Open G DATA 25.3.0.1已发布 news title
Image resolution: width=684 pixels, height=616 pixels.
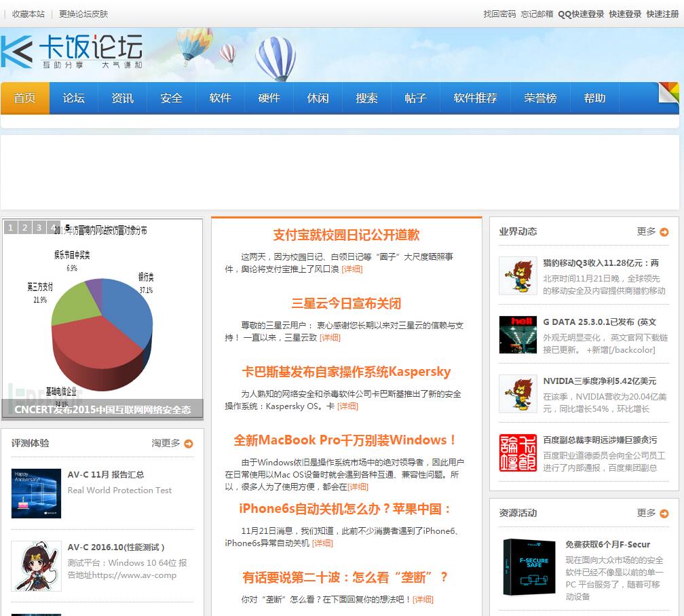(x=599, y=322)
